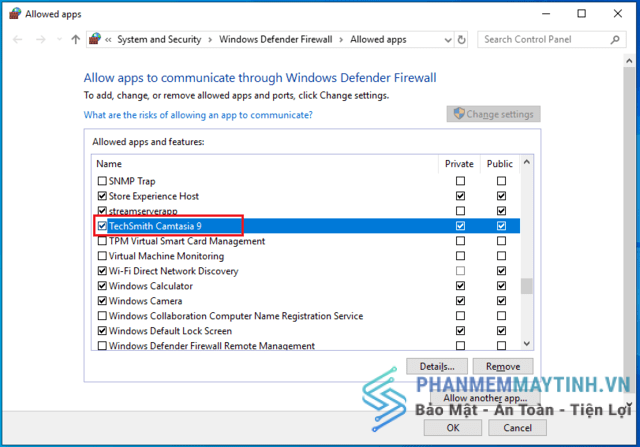Click the Public column header
The image size is (640, 447).
point(500,164)
